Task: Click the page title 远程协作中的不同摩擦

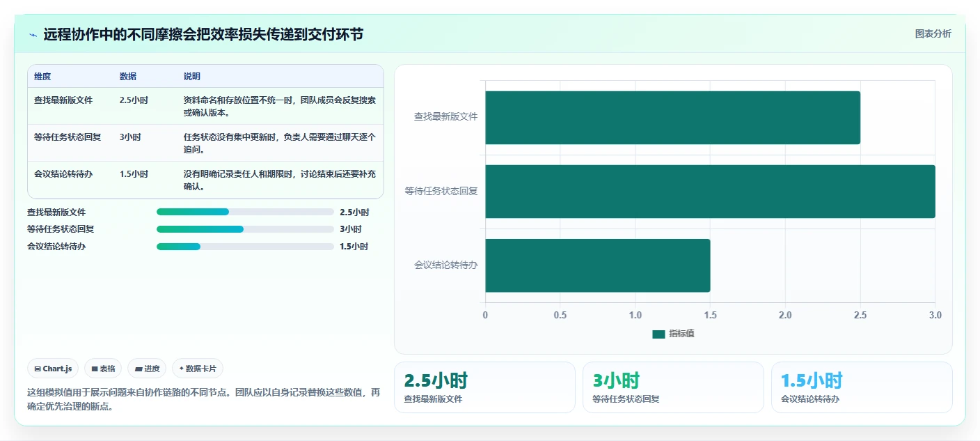Action: 203,35
